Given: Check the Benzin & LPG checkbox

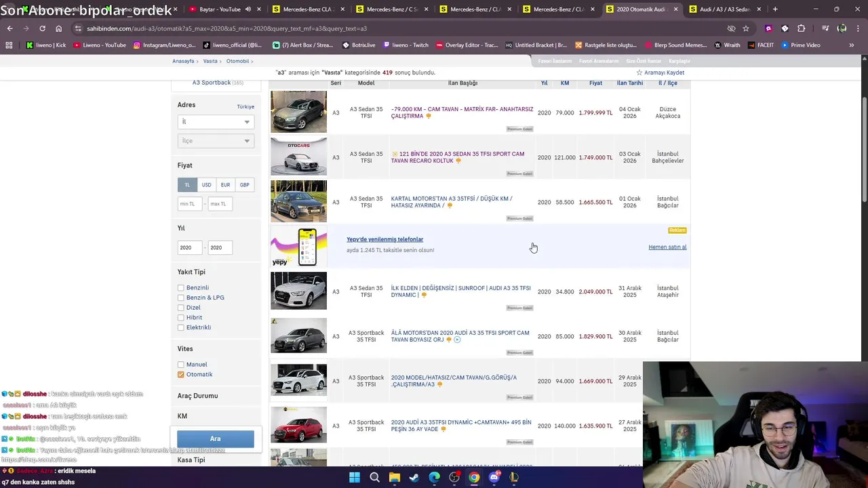Looking at the screenshot, I should [x=180, y=298].
